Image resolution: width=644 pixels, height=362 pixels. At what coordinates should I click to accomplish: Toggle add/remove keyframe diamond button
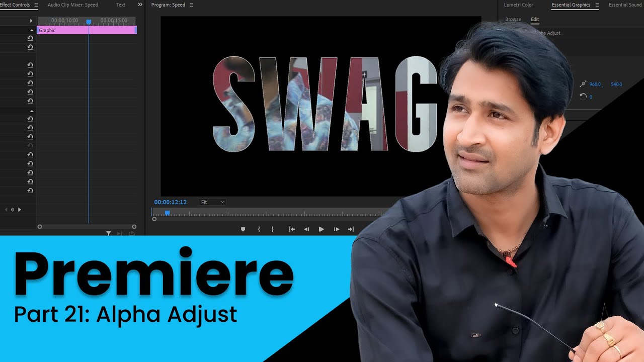coord(13,209)
